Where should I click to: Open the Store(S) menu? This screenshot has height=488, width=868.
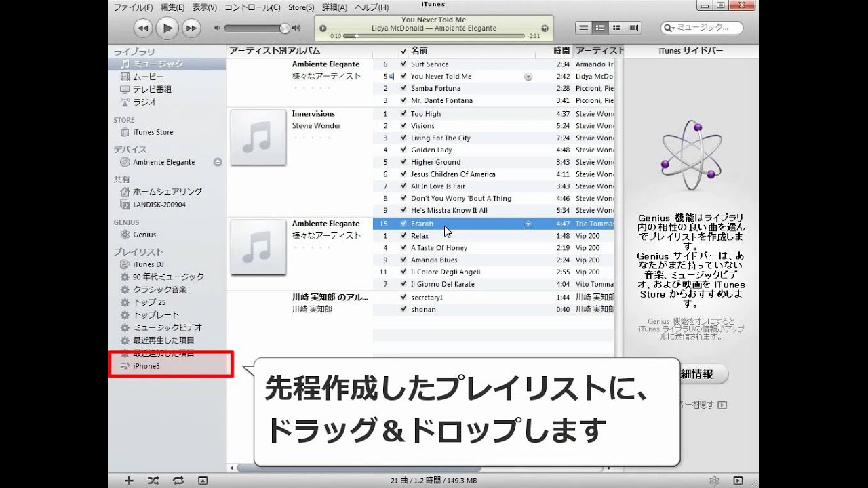[x=301, y=7]
